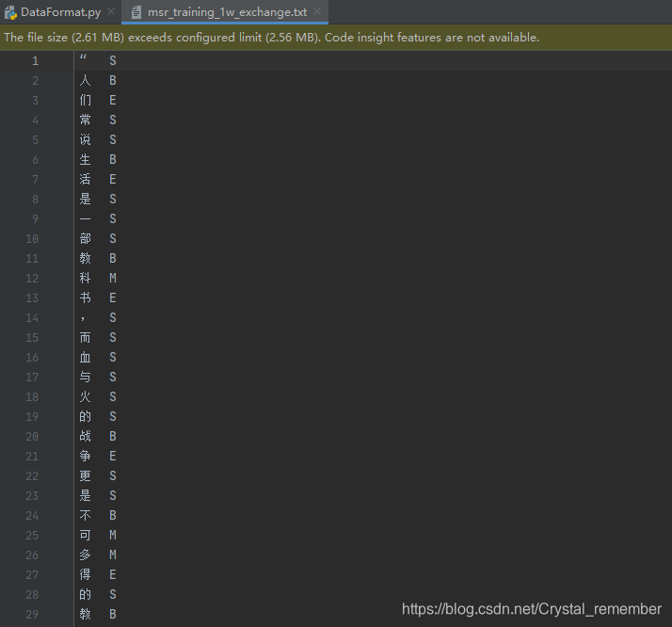Click the opening quote mark on line 1
The width and height of the screenshot is (672, 627).
click(x=83, y=57)
